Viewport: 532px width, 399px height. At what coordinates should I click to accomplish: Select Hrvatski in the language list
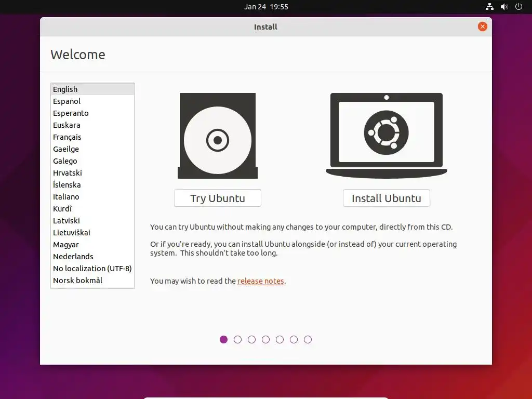(92, 172)
